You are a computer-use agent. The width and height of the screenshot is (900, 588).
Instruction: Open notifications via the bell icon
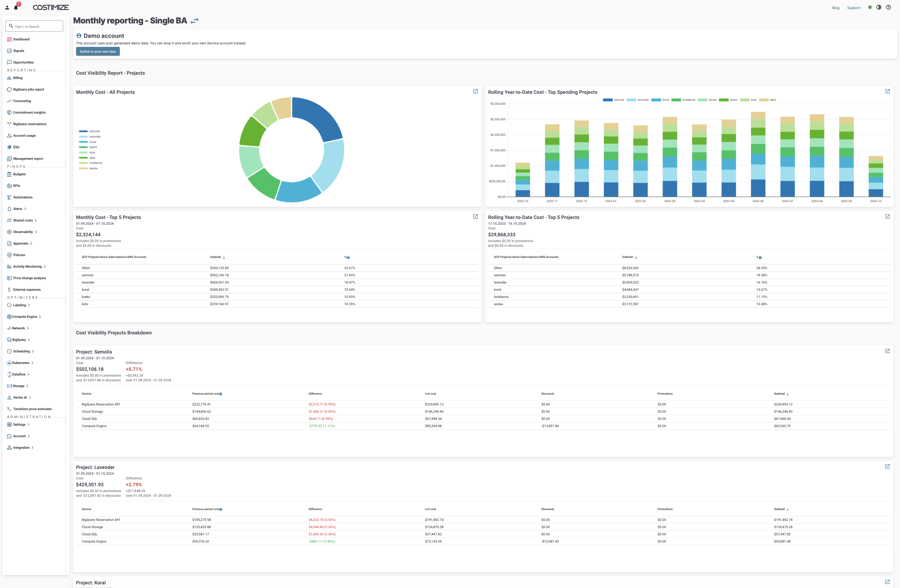coord(17,7)
